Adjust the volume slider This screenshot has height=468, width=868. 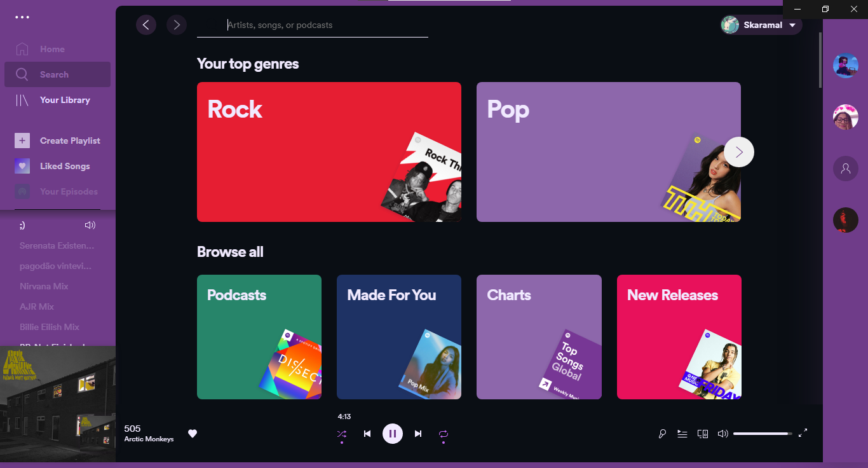pos(763,434)
